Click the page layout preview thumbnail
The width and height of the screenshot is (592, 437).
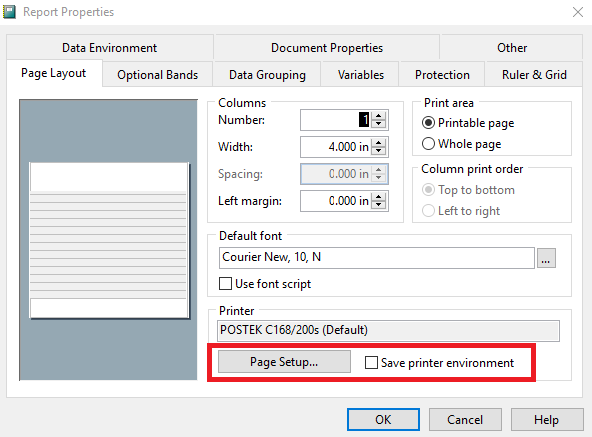(109, 240)
